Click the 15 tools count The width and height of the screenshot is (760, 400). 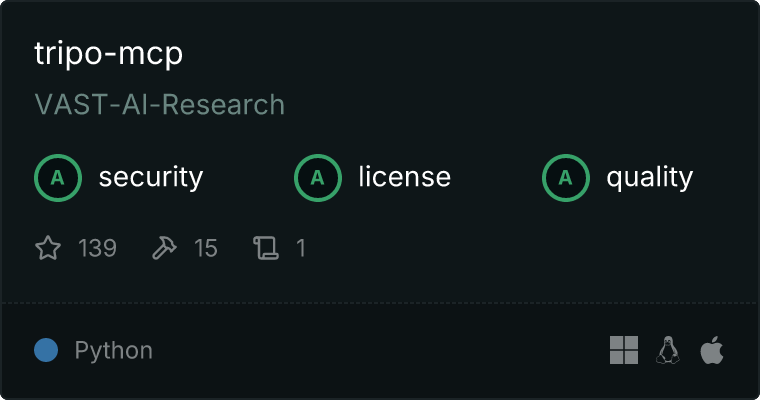[206, 248]
